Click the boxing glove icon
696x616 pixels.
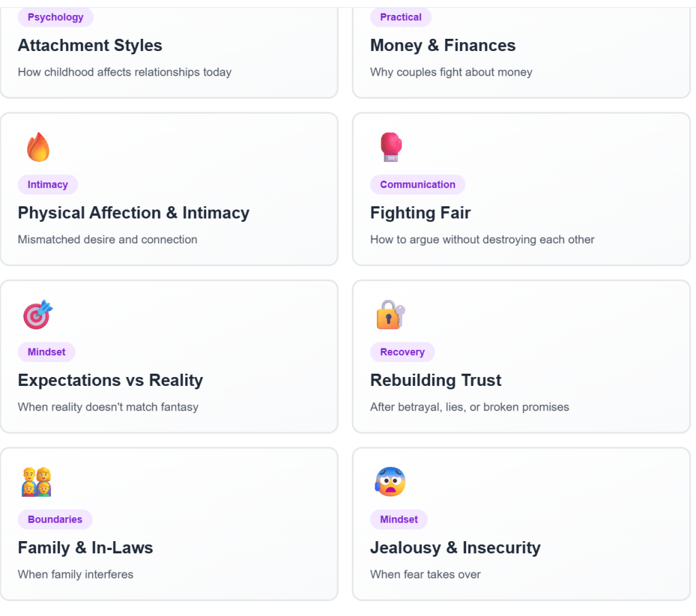391,147
